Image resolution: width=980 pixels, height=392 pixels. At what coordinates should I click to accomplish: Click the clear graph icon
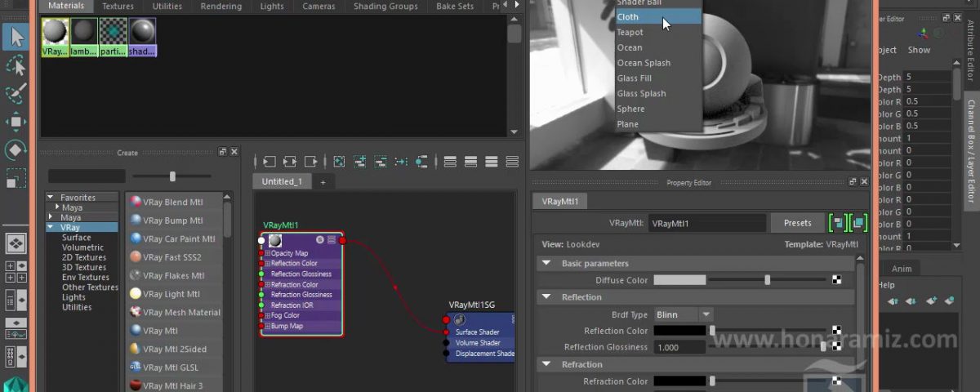339,162
